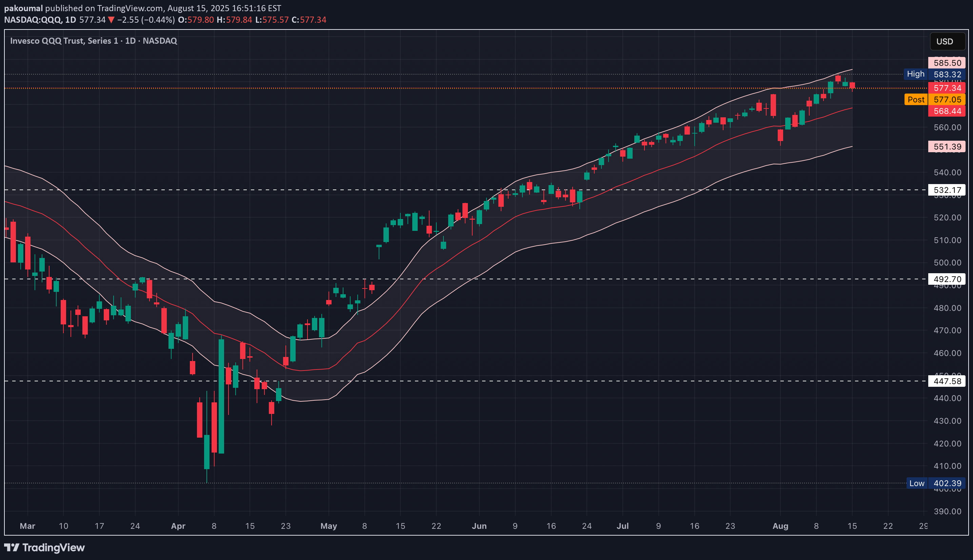Image resolution: width=973 pixels, height=560 pixels.
Task: Click the close value C:577.34 in header
Action: pyautogui.click(x=309, y=20)
